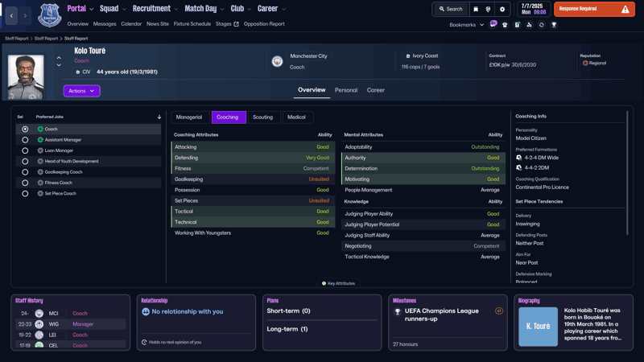Open Messages in the Portal submenu
This screenshot has width=644, height=362.
coord(105,24)
